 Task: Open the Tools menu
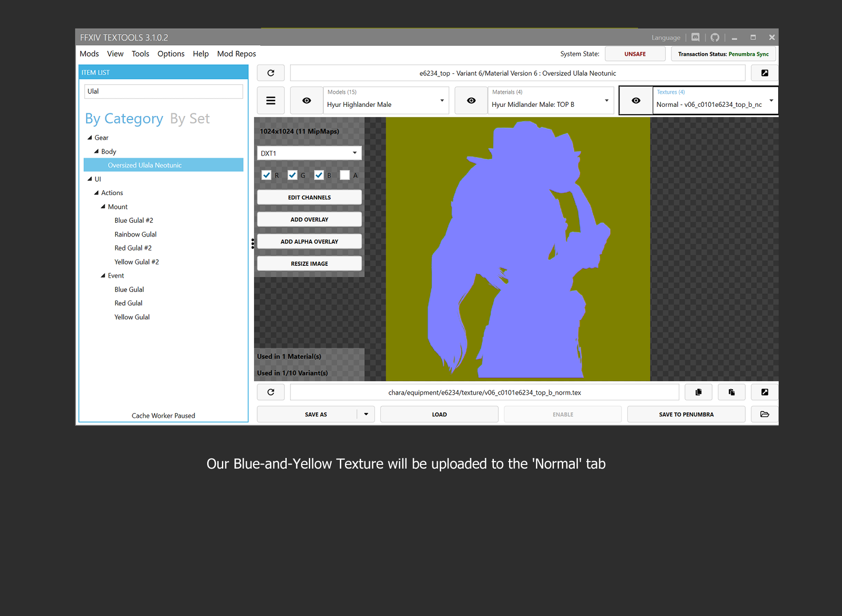click(140, 54)
